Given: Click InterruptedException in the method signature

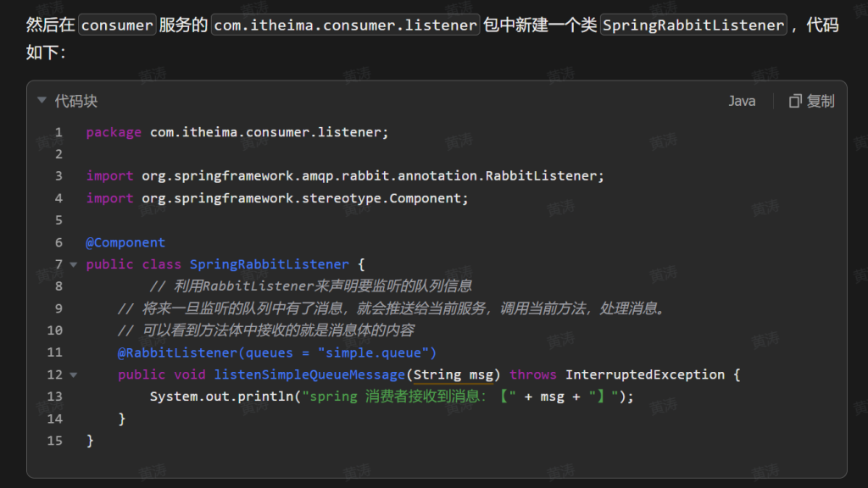Looking at the screenshot, I should pos(644,374).
